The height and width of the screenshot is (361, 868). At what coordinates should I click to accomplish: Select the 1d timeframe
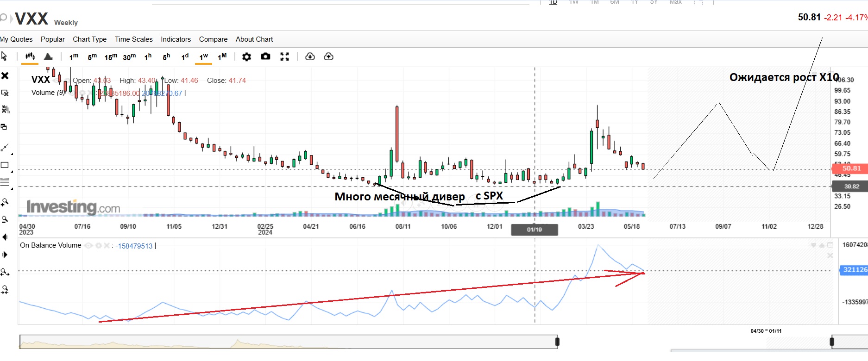(185, 56)
